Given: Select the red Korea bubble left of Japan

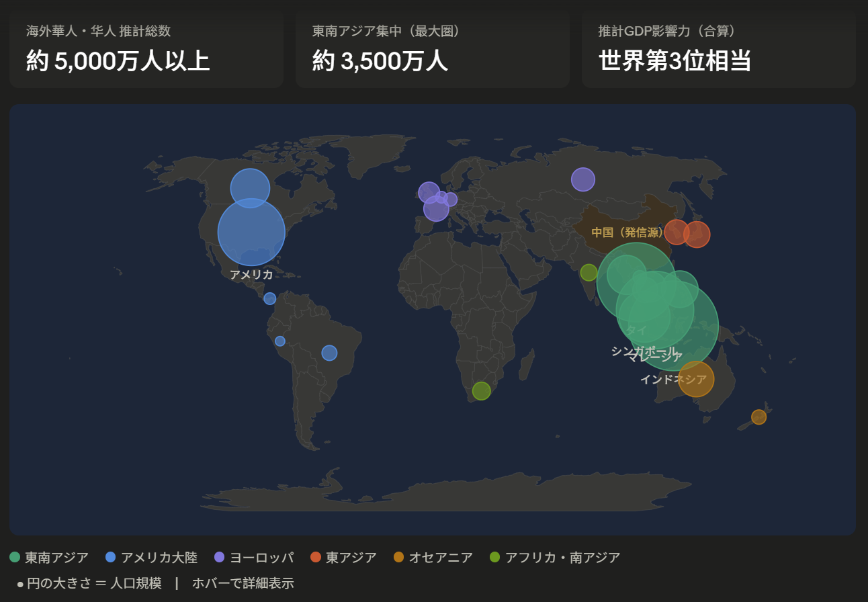Looking at the screenshot, I should 677,232.
